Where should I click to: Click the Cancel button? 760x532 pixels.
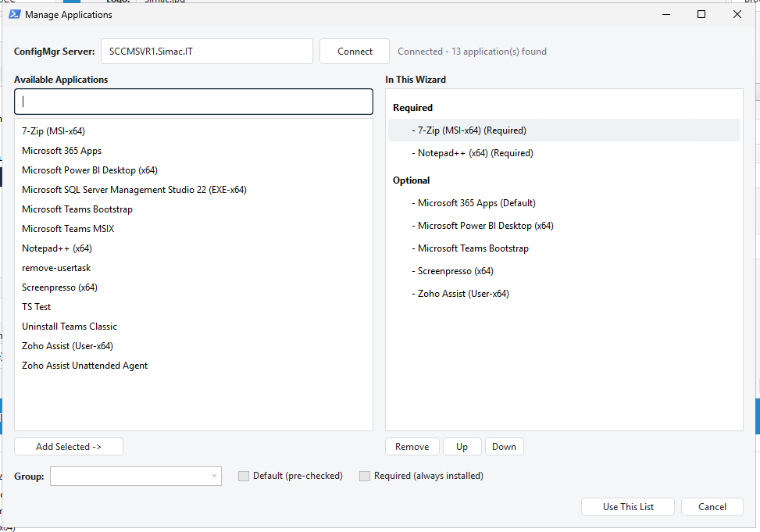712,507
